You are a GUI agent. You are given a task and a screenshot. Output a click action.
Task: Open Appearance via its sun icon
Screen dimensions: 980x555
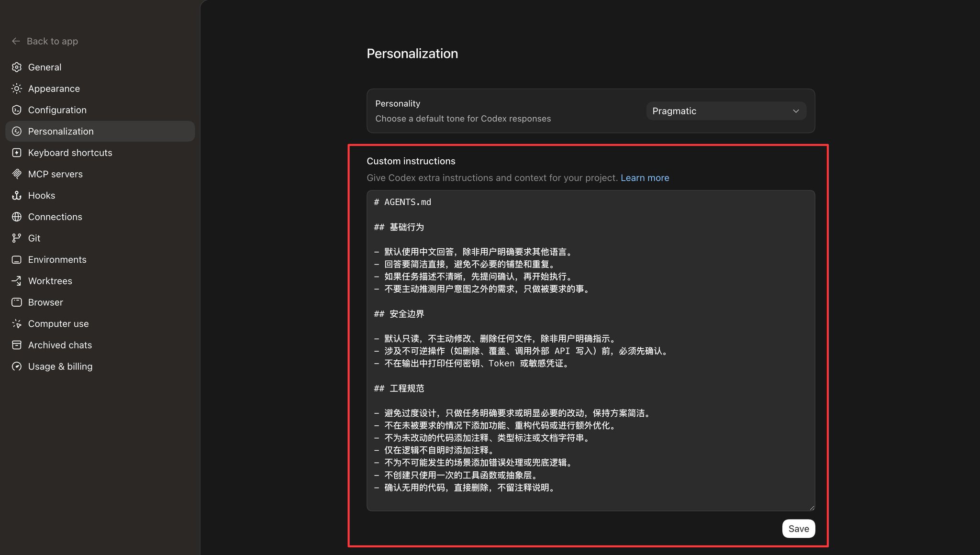click(17, 89)
